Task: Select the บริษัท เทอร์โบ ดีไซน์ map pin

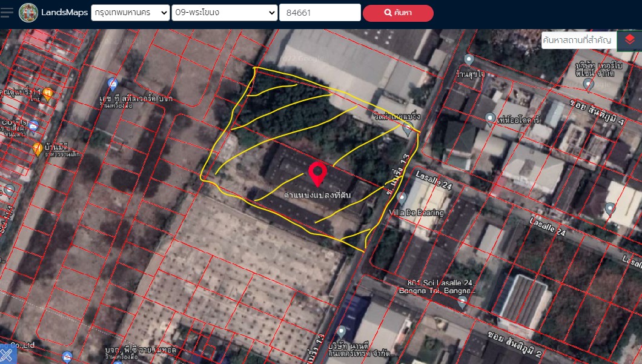Action: pos(588,85)
